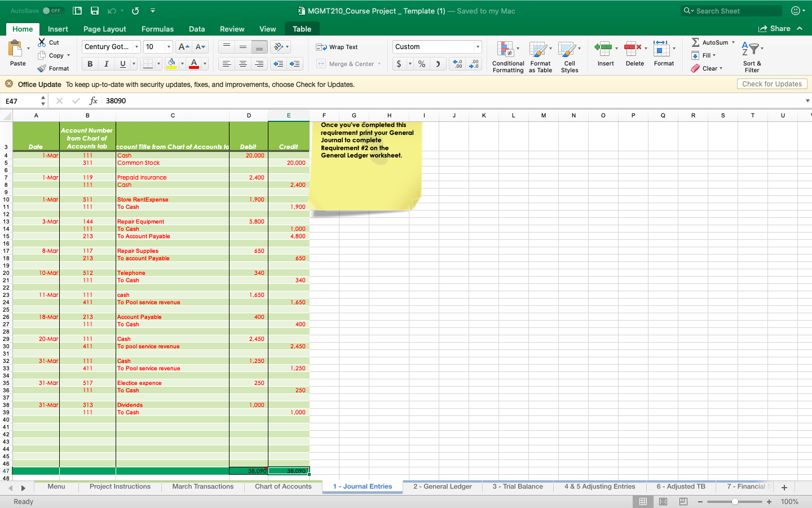Open the Formulas ribbon tab
Image resolution: width=812 pixels, height=508 pixels.
[x=157, y=29]
